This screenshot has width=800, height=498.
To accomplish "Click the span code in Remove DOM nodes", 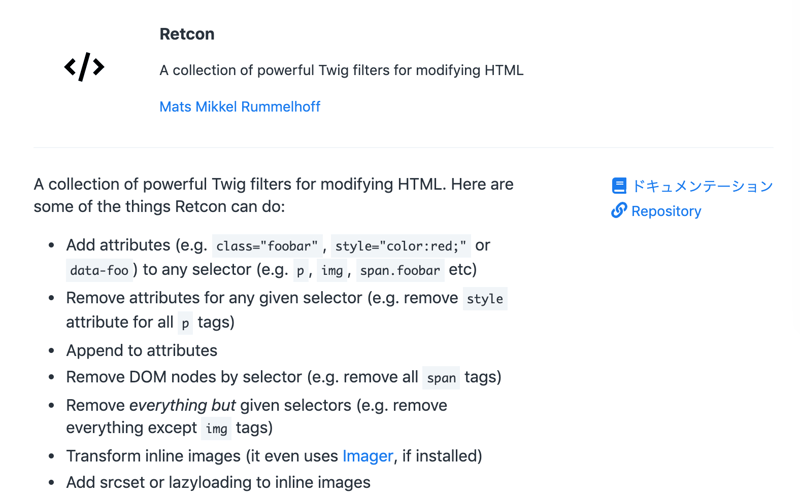I will point(441,378).
